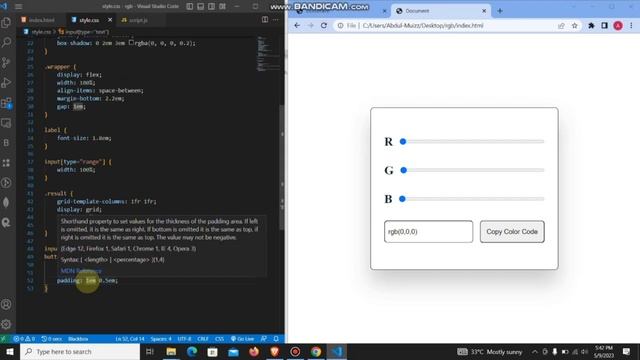Share this page from the address bar
Image resolution: width=640 pixels, height=360 pixels.
(561, 25)
